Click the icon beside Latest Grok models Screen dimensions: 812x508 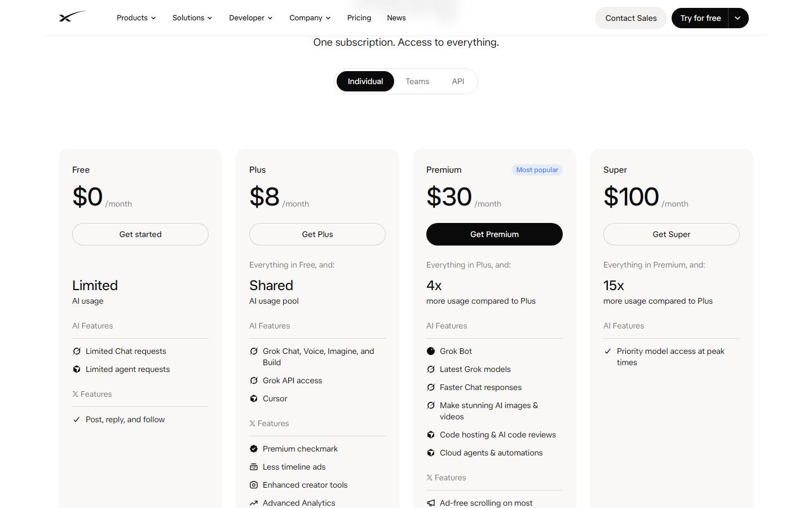coord(431,369)
